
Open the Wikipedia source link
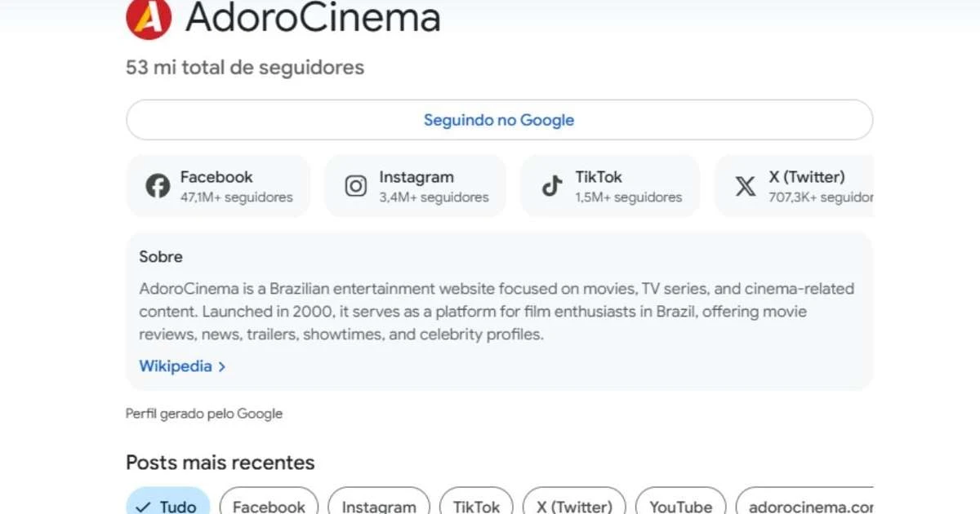[x=176, y=366]
